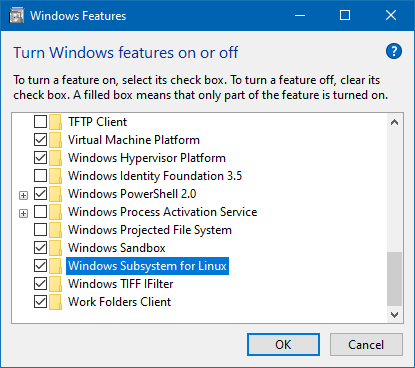Click the Windows TIFF IFilter folder icon
The width and height of the screenshot is (415, 368).
(x=55, y=284)
